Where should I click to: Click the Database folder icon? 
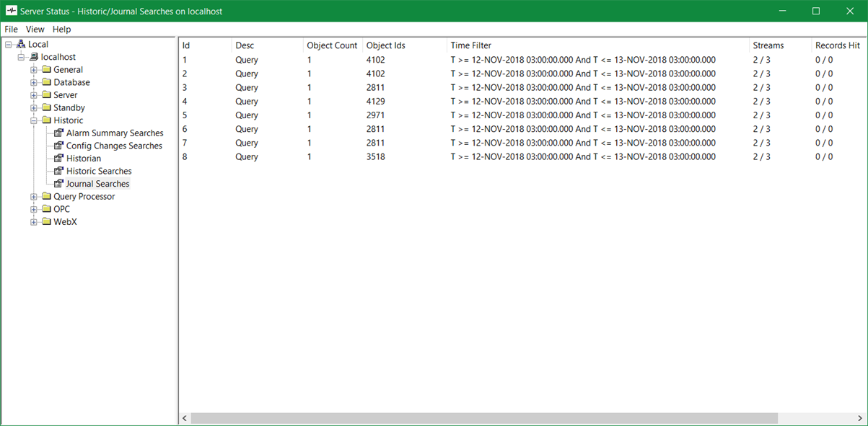coord(46,82)
